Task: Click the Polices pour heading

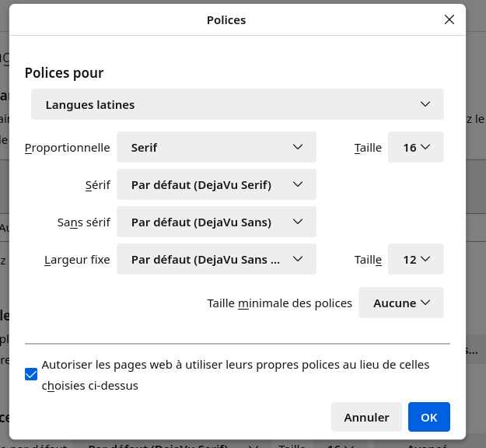Action: click(x=65, y=73)
